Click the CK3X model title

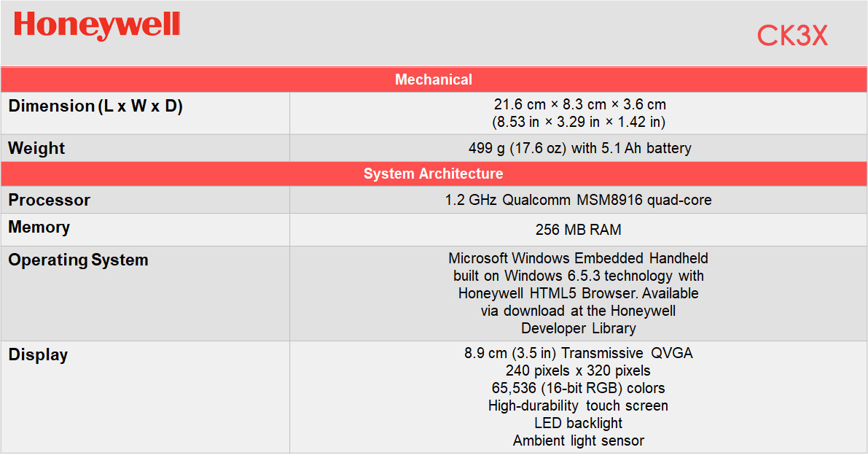(x=792, y=36)
